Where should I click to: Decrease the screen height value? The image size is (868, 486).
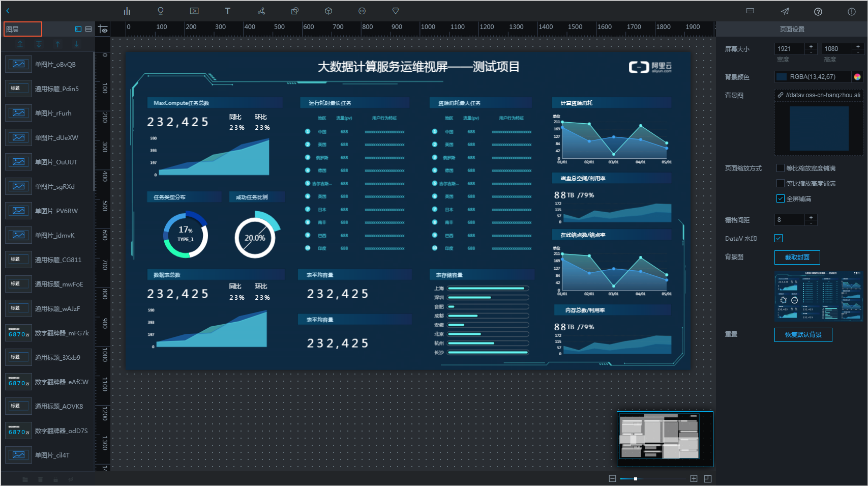click(858, 51)
